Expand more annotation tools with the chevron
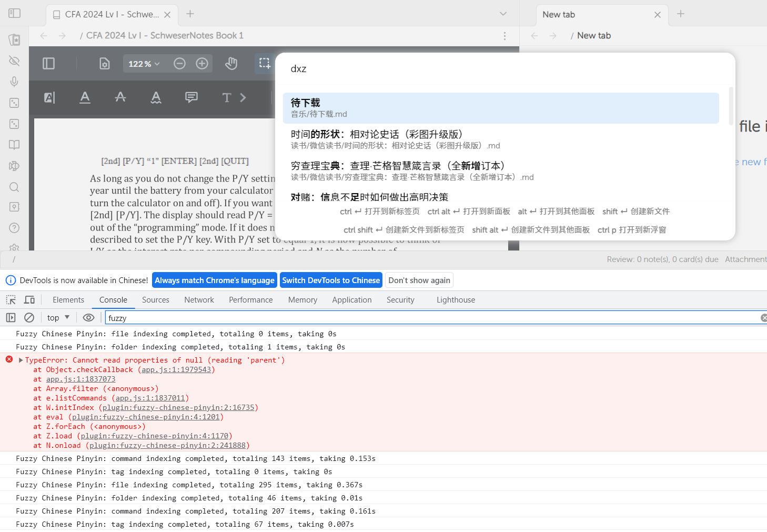Image resolution: width=767 pixels, height=532 pixels. point(243,97)
